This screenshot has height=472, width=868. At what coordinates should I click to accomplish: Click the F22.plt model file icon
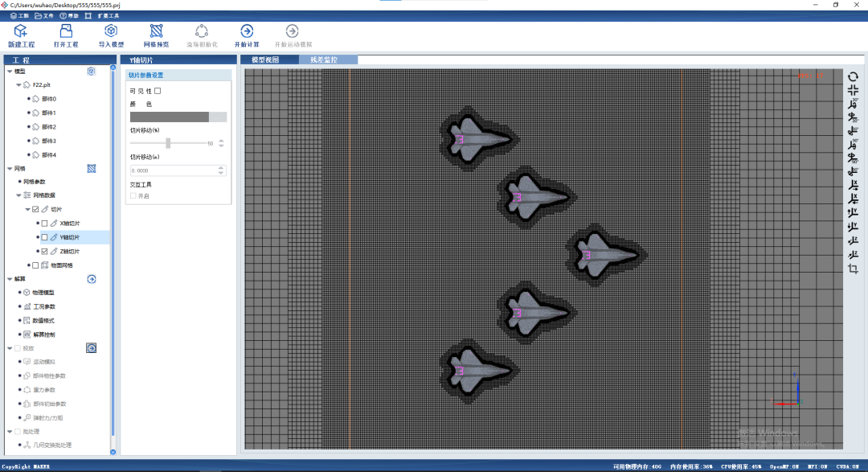(27, 84)
